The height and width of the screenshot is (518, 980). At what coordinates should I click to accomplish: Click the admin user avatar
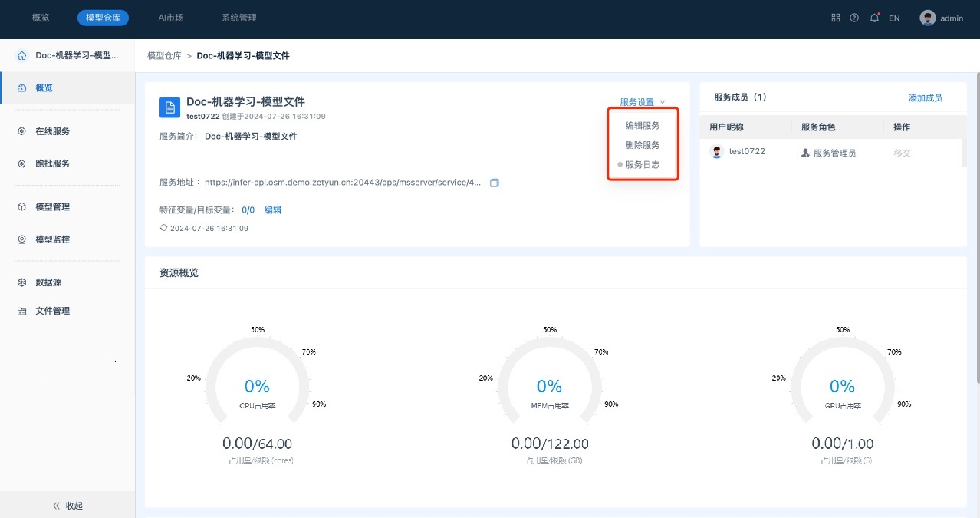tap(928, 18)
